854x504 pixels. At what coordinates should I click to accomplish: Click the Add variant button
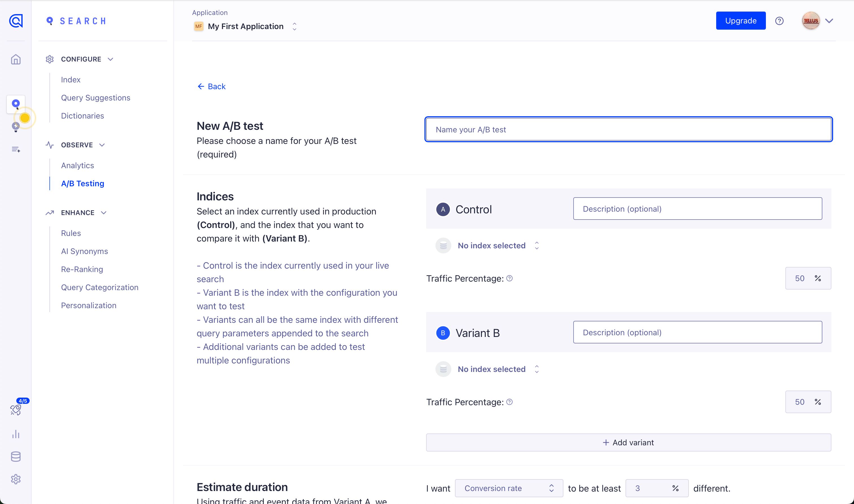(628, 442)
